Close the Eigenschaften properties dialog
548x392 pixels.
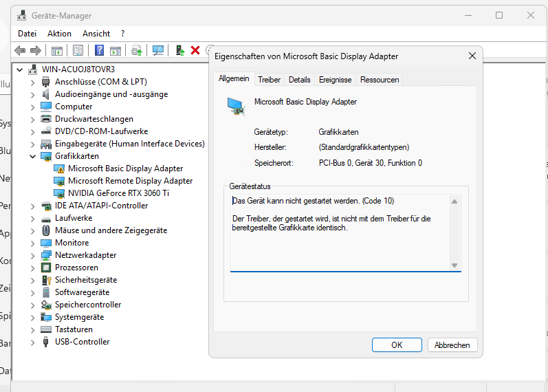472,56
